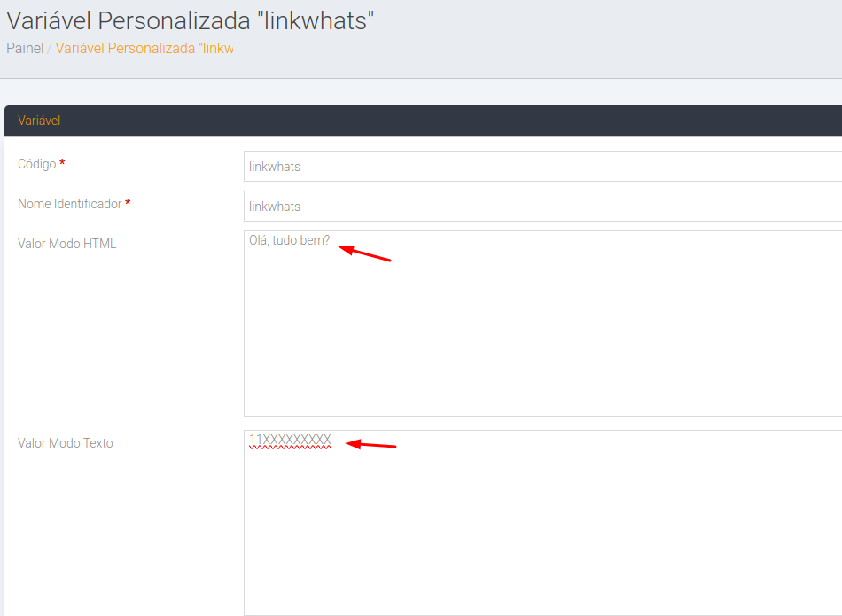Click the Nome Identificador input field
Image resolution: width=842 pixels, height=616 pixels.
(543, 207)
